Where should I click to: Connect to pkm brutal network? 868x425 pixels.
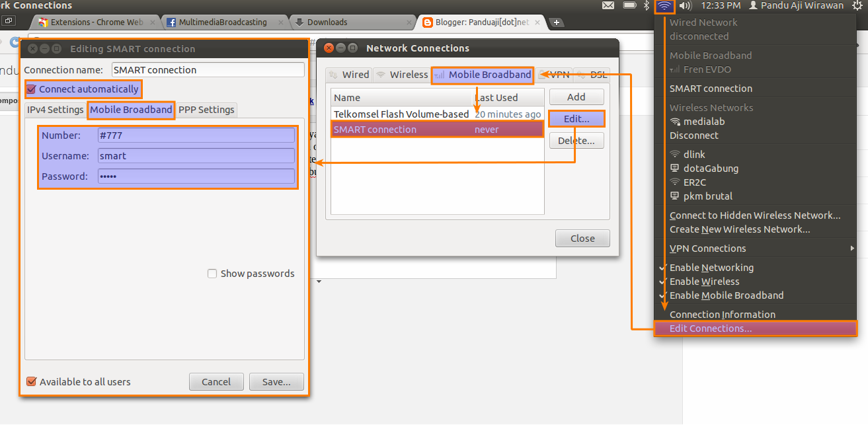(755, 196)
